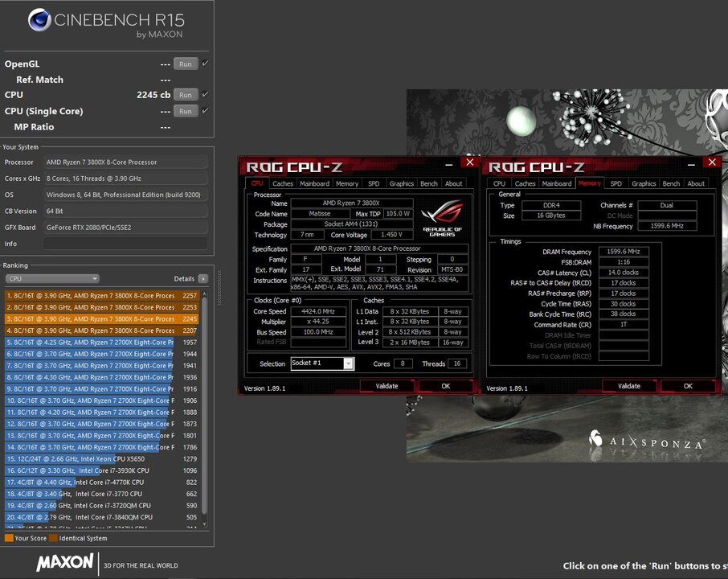The width and height of the screenshot is (728, 579).
Task: Select Memory tab in left CPU-Z window
Action: coord(347,183)
